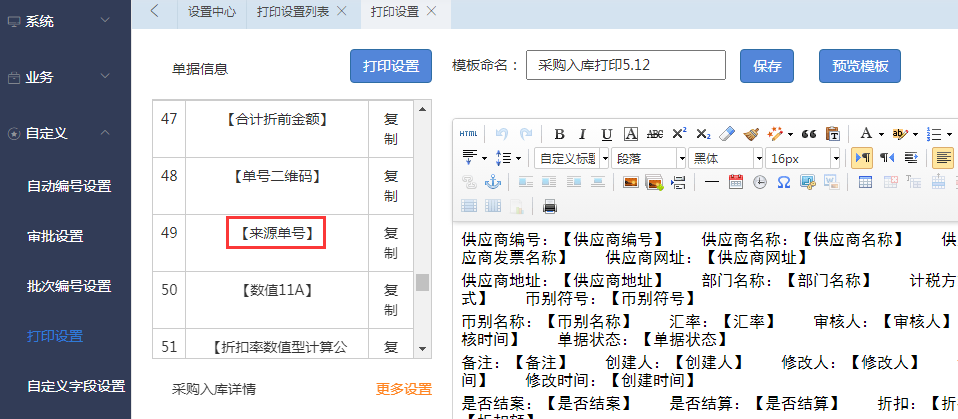Image resolution: width=958 pixels, height=419 pixels.
Task: Click the 模板命名 input field
Action: coord(626,65)
